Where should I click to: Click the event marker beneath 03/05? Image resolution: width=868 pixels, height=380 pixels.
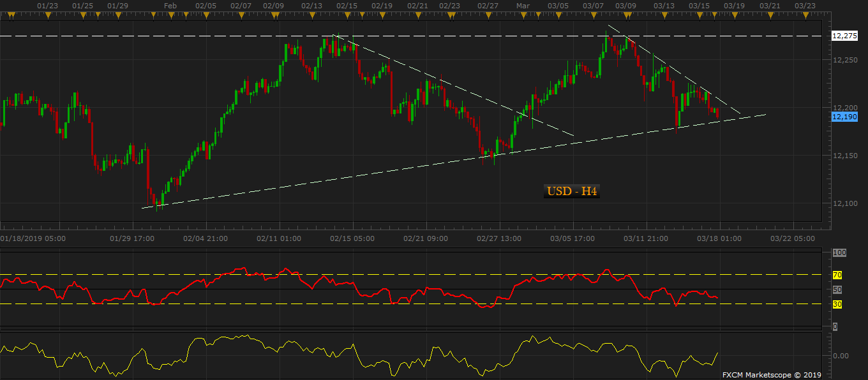pyautogui.click(x=558, y=17)
